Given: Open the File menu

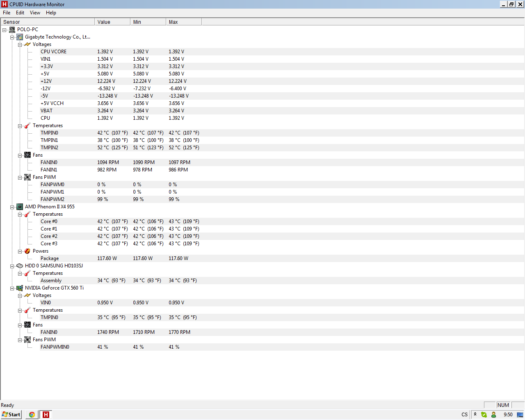Looking at the screenshot, I should 7,13.
